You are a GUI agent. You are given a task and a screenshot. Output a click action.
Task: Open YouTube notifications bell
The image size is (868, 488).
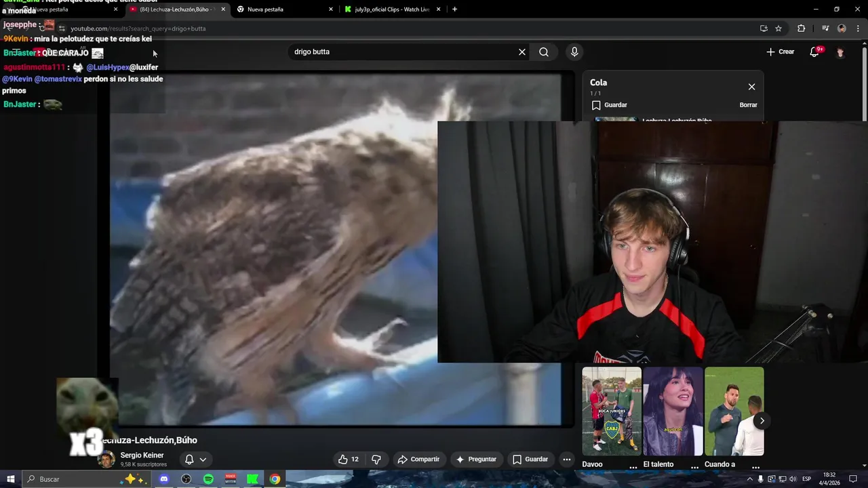coord(815,52)
